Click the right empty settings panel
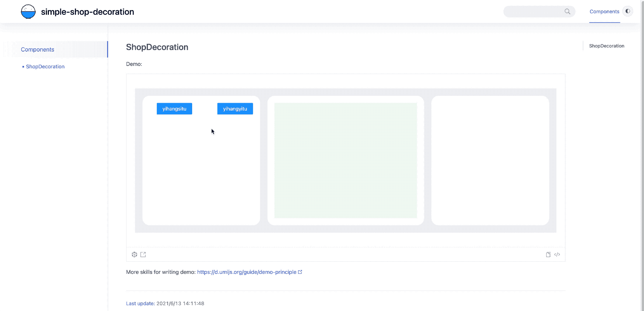The width and height of the screenshot is (644, 311). [x=490, y=161]
